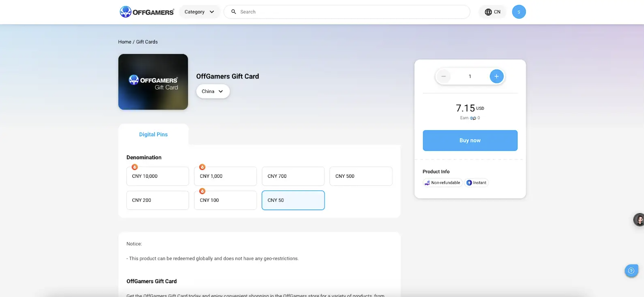This screenshot has width=644, height=297.
Task: Select the CNY 200 denomination
Action: coord(158,200)
